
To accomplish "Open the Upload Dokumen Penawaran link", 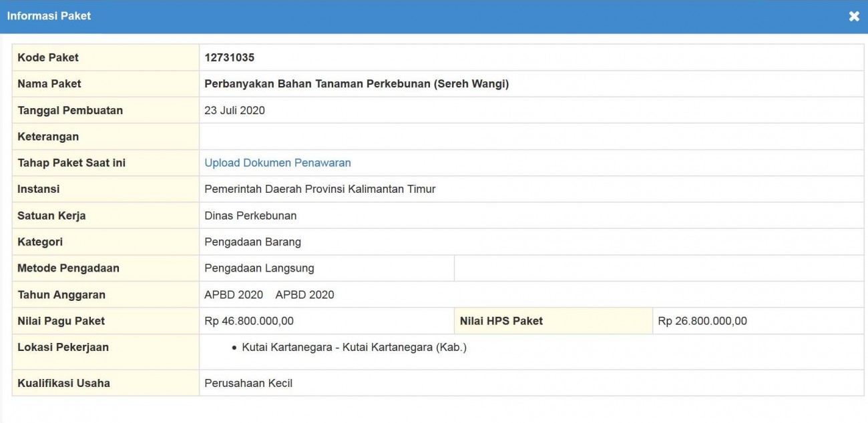I will (x=278, y=162).
